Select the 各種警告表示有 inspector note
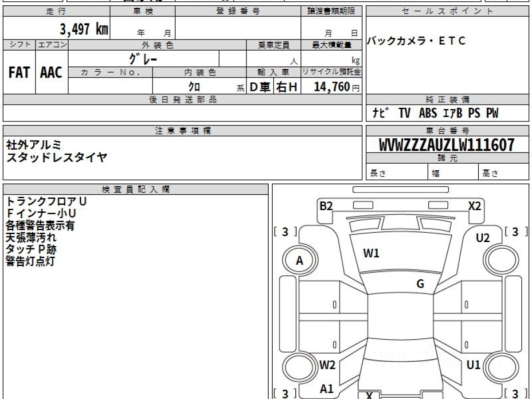The width and height of the screenshot is (532, 399). click(40, 225)
